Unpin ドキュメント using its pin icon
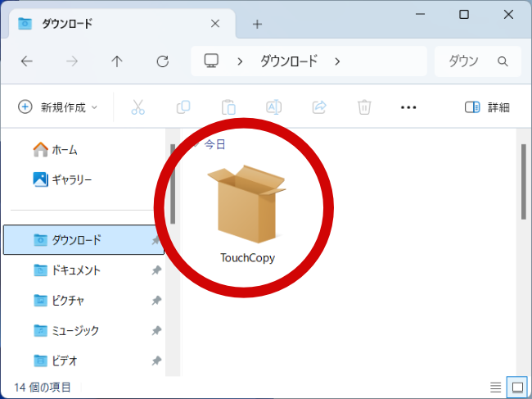The height and width of the screenshot is (399, 532). click(156, 270)
